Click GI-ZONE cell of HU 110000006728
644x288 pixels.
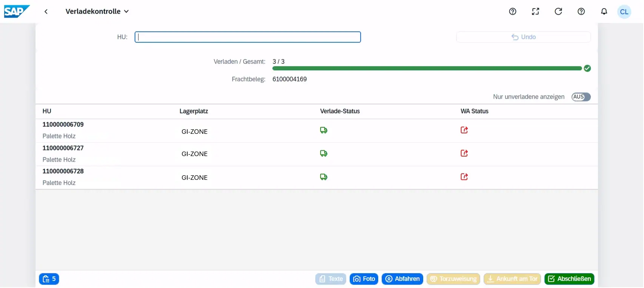[194, 178]
